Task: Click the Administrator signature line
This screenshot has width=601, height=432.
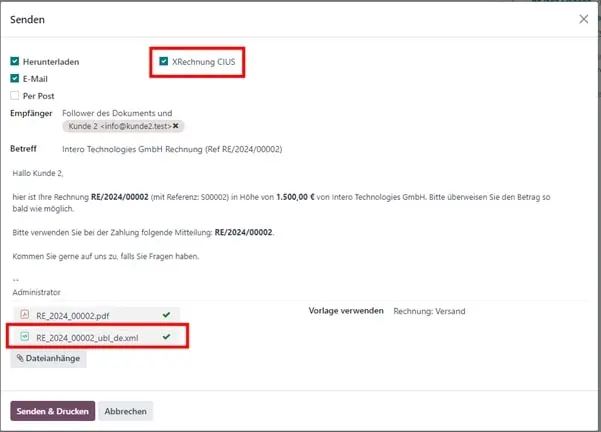Action: pos(39,292)
